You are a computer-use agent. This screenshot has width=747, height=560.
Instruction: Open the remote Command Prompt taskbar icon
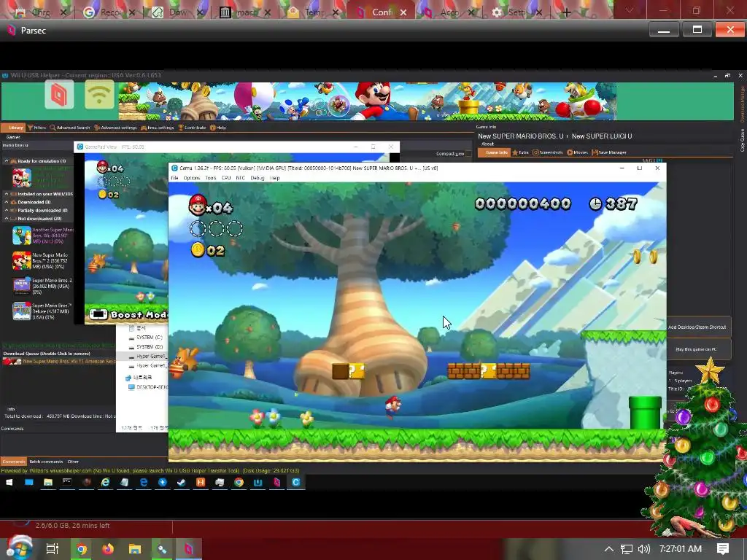(67, 483)
